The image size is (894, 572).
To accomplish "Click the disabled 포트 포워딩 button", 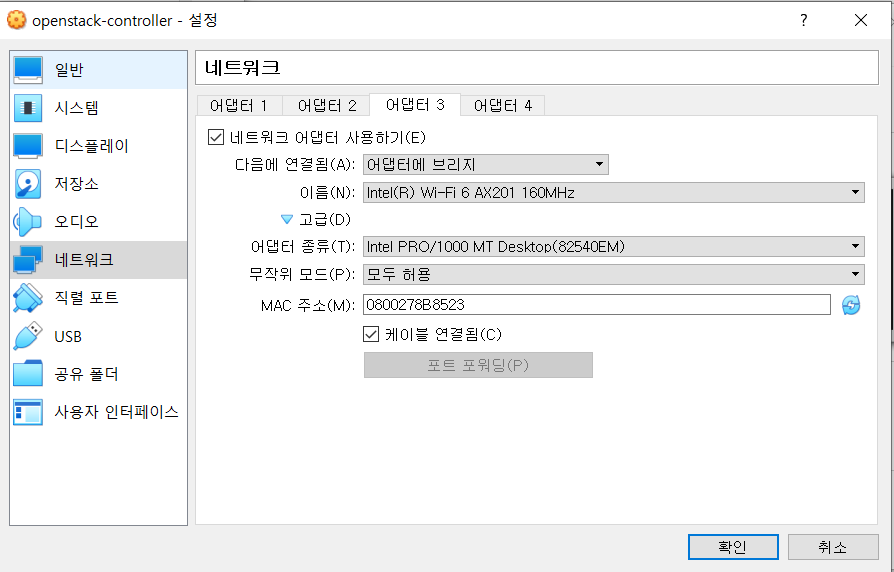I will pos(478,365).
